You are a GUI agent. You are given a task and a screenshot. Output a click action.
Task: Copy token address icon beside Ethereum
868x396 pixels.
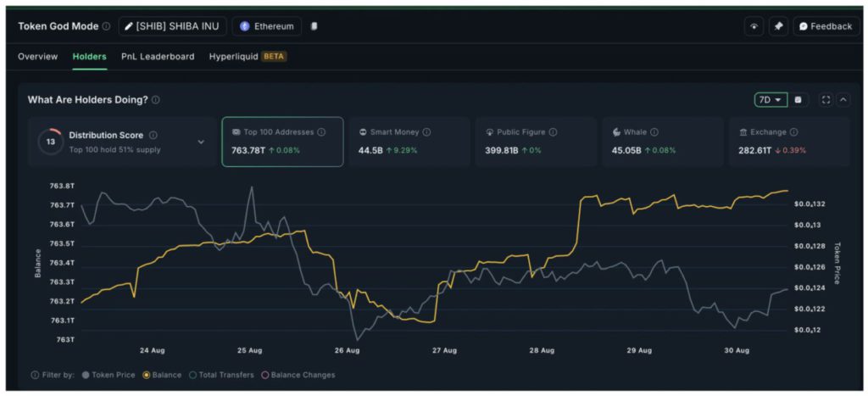314,26
